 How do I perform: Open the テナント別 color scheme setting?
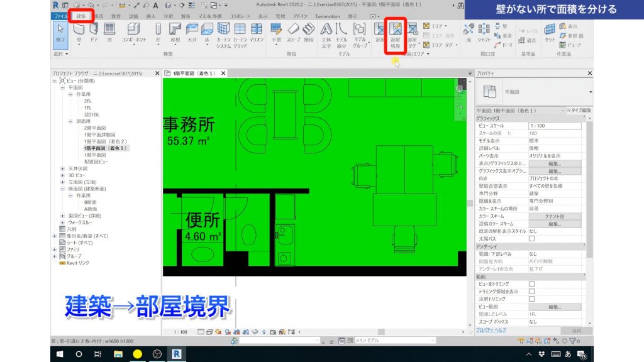[x=555, y=216]
